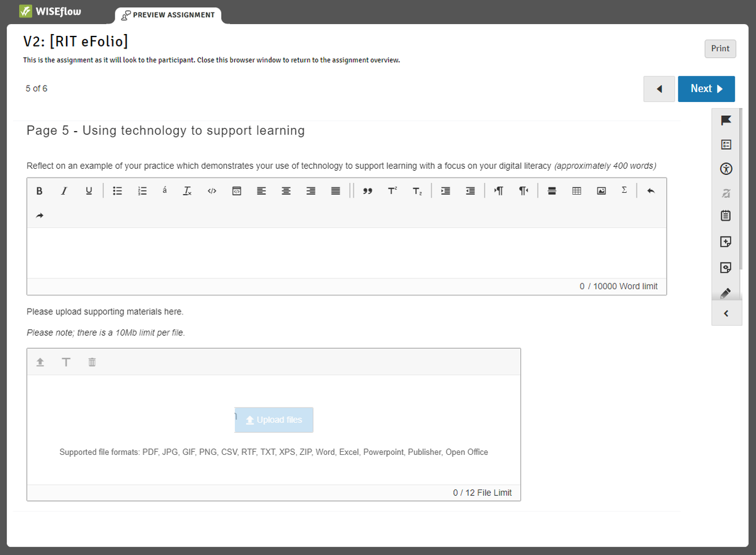
Task: Collapse the sidebar with the chevron
Action: coord(726,313)
